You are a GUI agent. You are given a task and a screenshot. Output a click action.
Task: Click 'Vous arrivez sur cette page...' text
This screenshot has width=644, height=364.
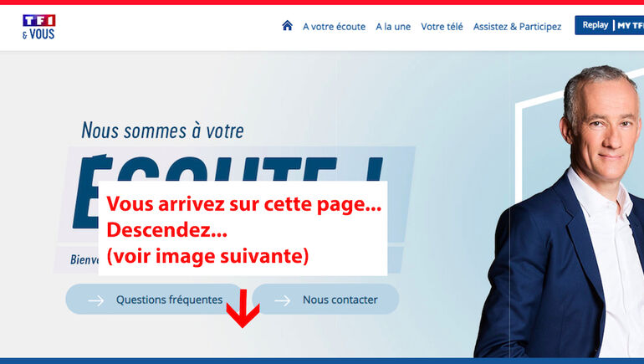click(244, 204)
